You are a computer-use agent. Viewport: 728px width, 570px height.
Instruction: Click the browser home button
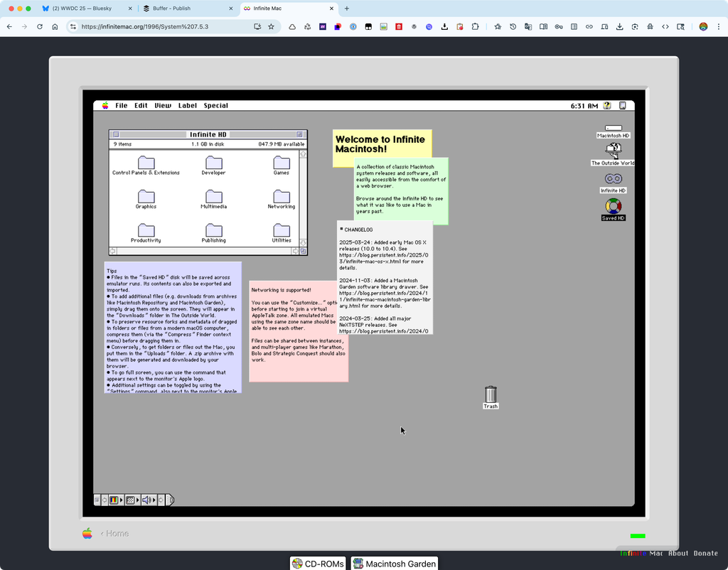[55, 26]
